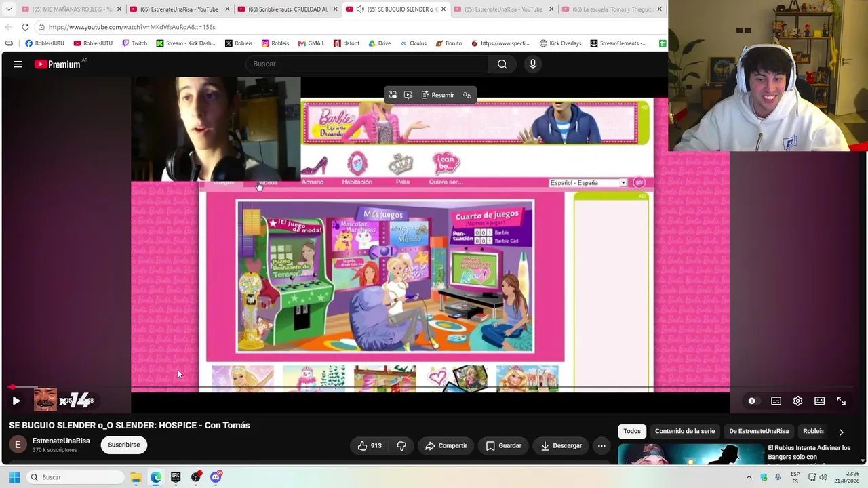Screen dimensions: 868x488
Task: Reload the page with refresh button
Action: tap(25, 27)
